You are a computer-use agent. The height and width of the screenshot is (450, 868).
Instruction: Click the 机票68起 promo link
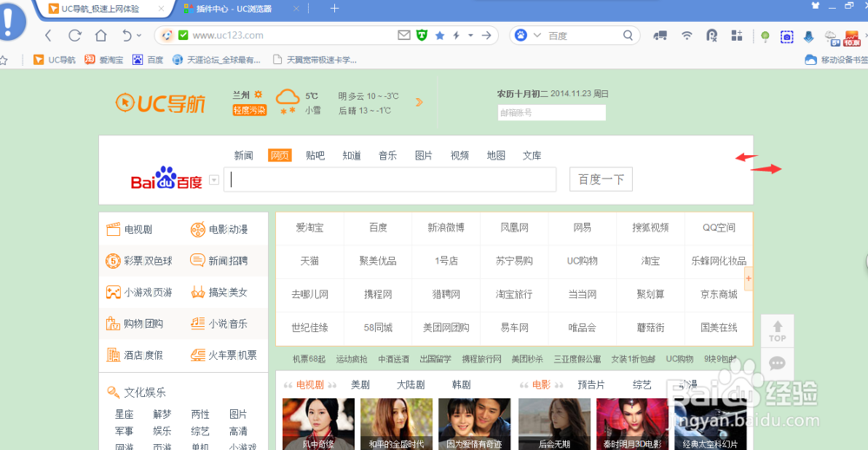[309, 359]
